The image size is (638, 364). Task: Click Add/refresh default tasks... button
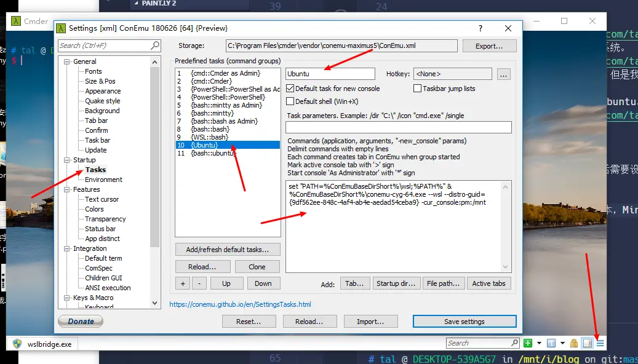click(x=228, y=249)
